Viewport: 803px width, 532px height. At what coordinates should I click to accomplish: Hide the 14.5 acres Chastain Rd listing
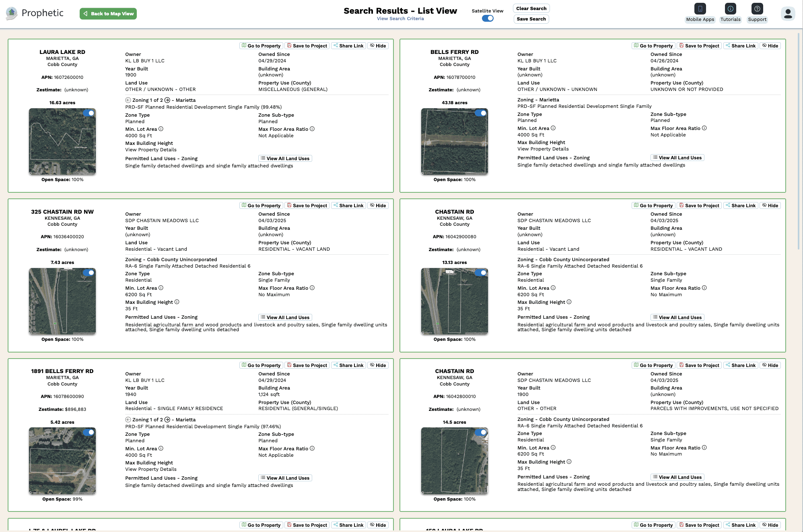tap(770, 365)
